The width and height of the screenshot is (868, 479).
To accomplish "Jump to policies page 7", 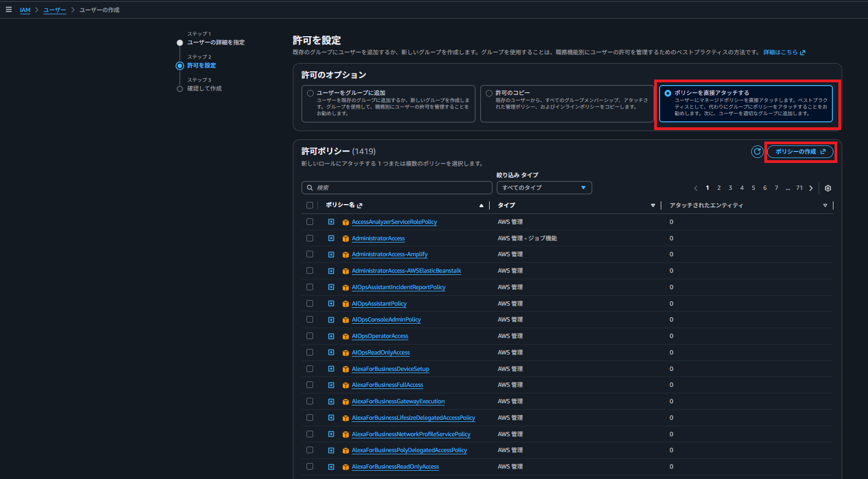I will click(x=776, y=188).
